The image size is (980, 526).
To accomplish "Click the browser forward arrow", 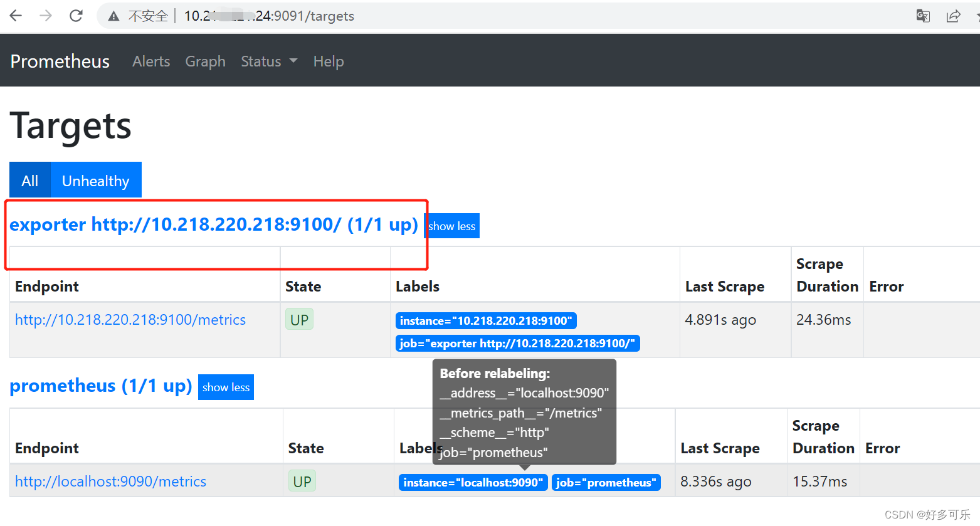I will point(46,16).
